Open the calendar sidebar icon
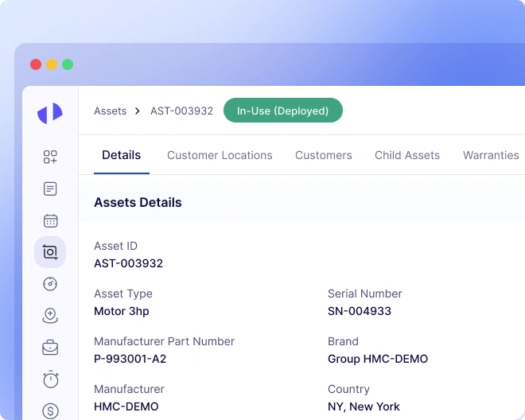Viewport: 525px width, 420px height. coord(51,220)
